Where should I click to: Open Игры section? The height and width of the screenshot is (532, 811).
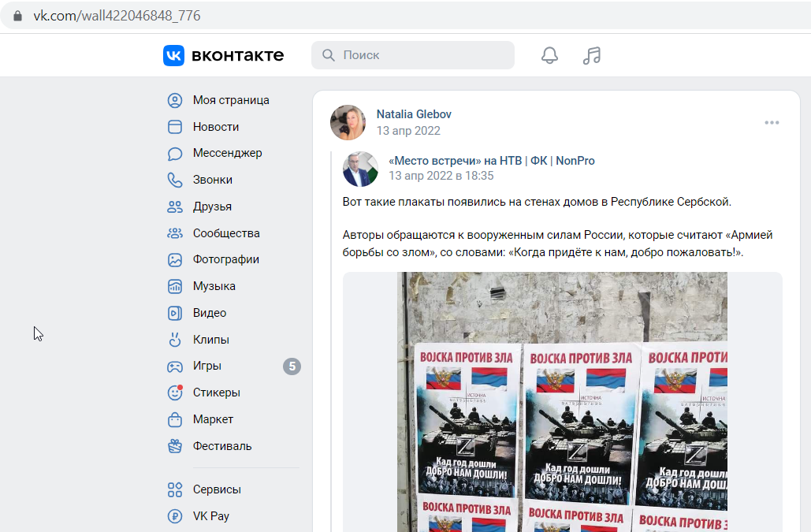(x=206, y=366)
